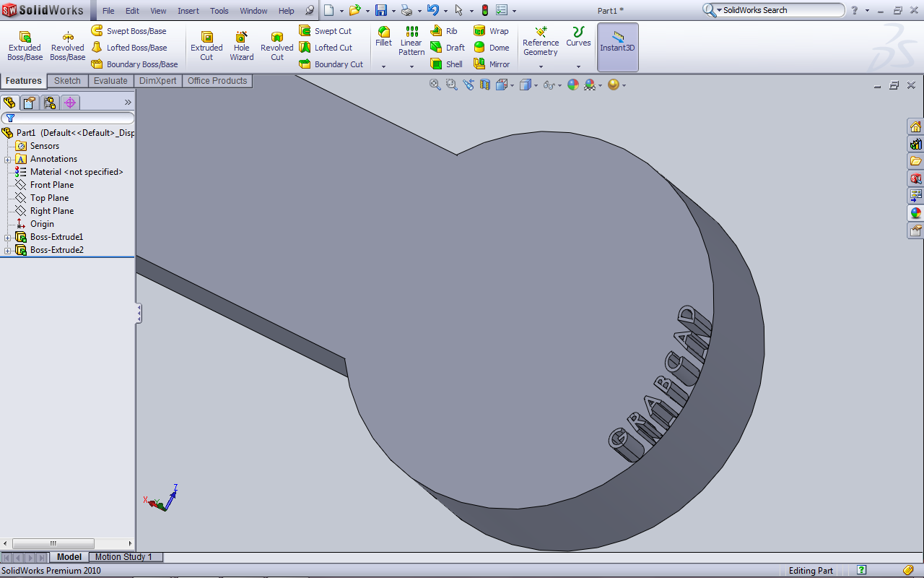Screen dimensions: 924x578
Task: Open the Reference Geometry dropdown arrow
Action: 541,66
